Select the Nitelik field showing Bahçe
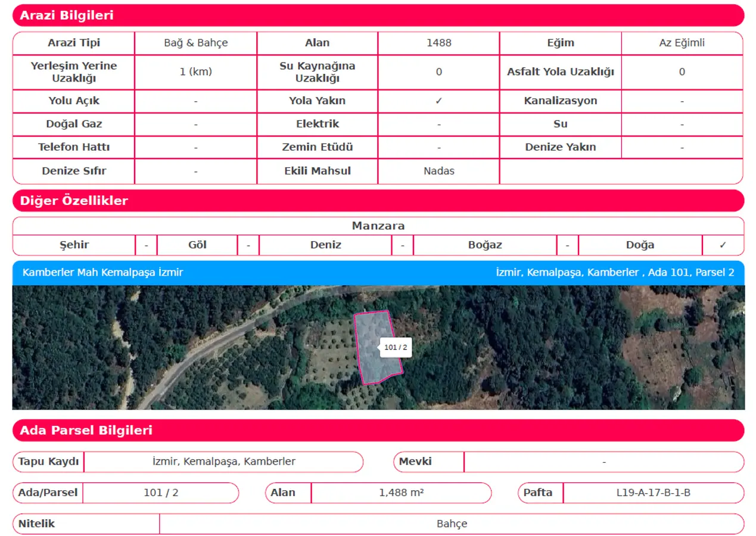Screen dimensions: 756x536 tap(451, 524)
